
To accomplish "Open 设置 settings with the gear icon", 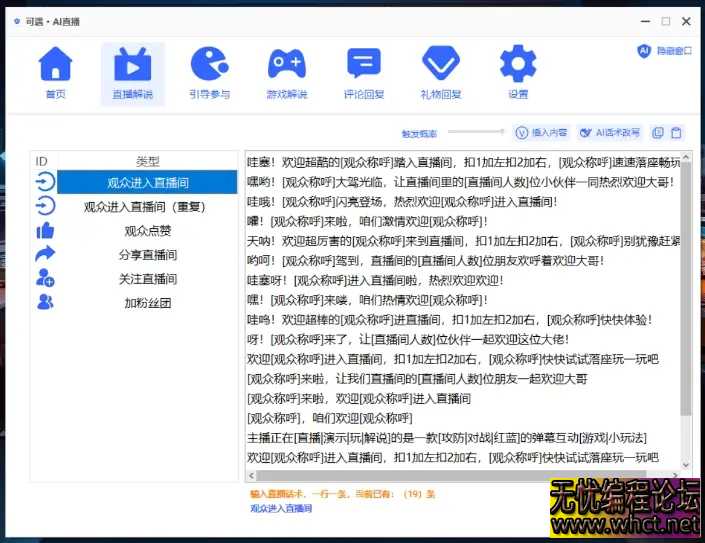I will coord(517,73).
